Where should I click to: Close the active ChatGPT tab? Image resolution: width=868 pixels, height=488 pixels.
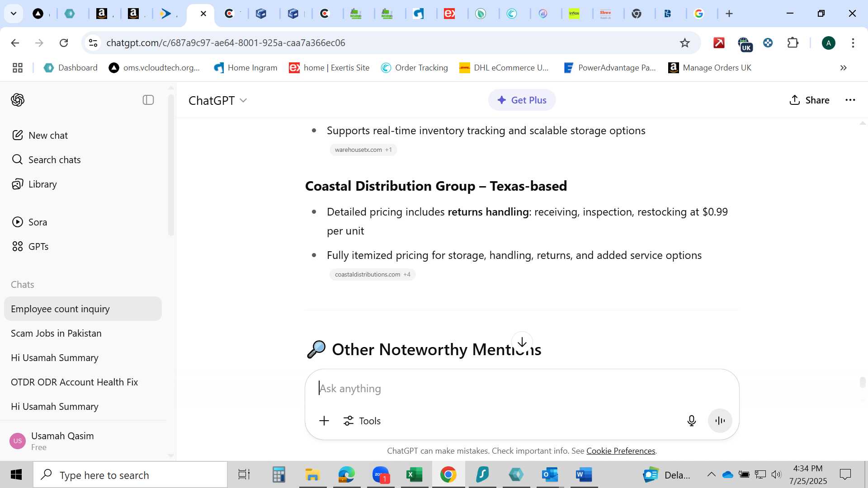[x=203, y=14]
